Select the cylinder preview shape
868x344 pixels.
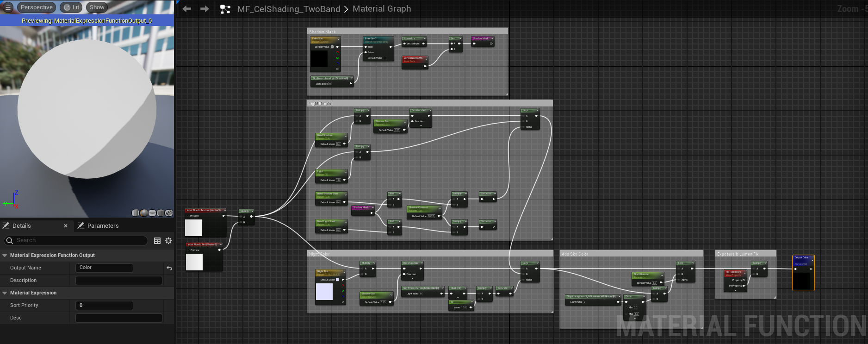[136, 213]
